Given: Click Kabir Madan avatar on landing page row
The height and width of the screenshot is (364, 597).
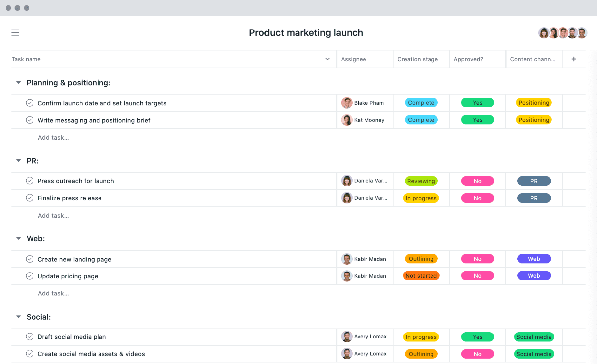Looking at the screenshot, I should pyautogui.click(x=347, y=259).
